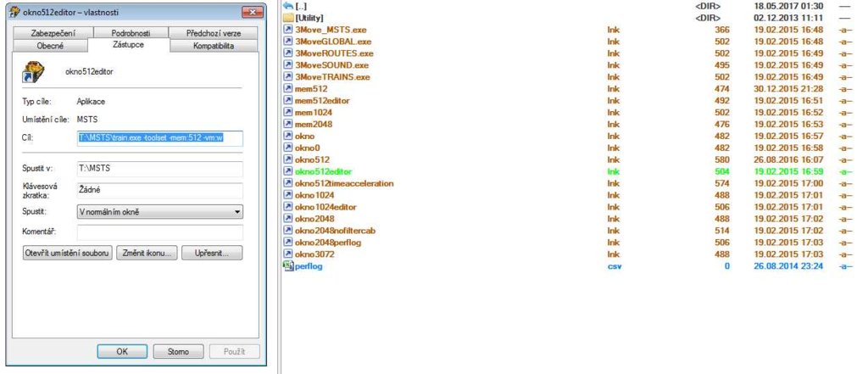Image resolution: width=868 pixels, height=374 pixels.
Task: Close the okno512editor properties dialog
Action: (x=251, y=13)
